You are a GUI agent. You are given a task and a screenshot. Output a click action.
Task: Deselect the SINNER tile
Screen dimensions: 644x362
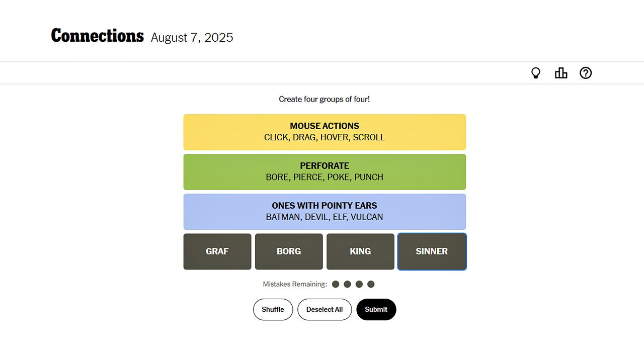(x=432, y=251)
